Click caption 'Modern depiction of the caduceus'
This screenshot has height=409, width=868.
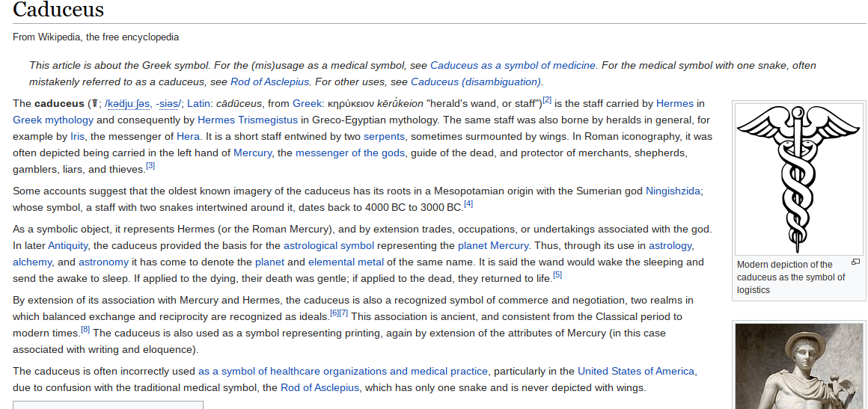(791, 277)
